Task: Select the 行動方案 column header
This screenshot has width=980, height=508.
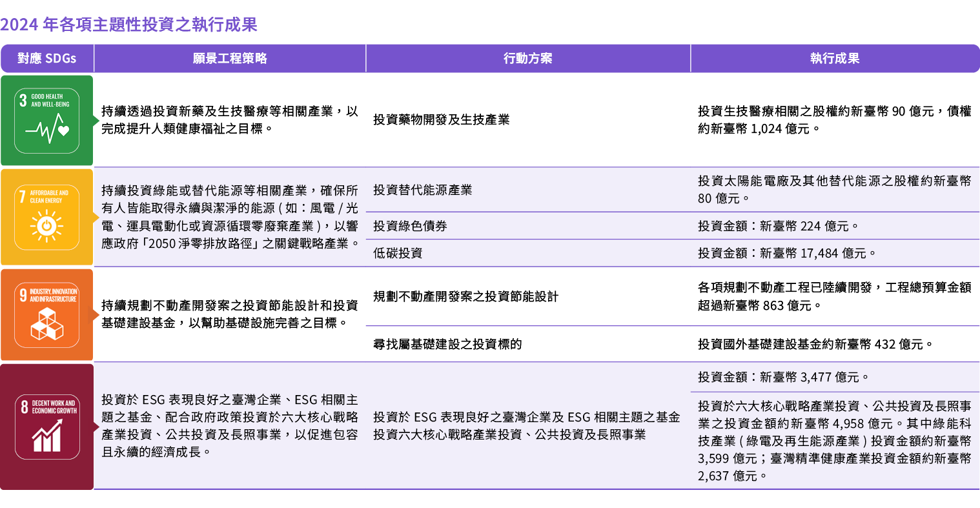Action: click(x=528, y=58)
